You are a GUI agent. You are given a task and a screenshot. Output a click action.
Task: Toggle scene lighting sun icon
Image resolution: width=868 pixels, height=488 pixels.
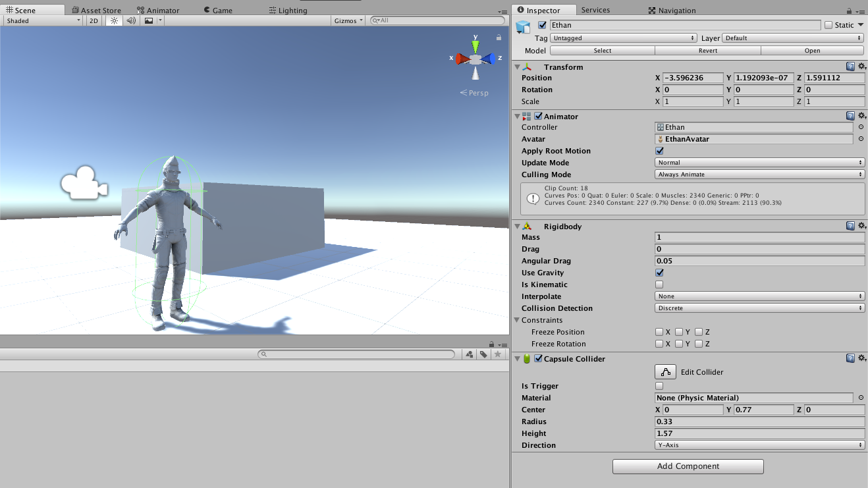point(114,20)
